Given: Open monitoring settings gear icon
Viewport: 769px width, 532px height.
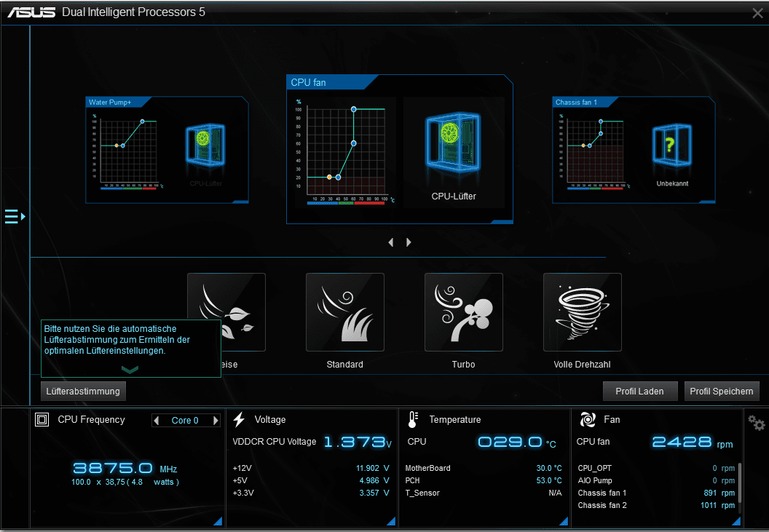Looking at the screenshot, I should click(x=756, y=423).
